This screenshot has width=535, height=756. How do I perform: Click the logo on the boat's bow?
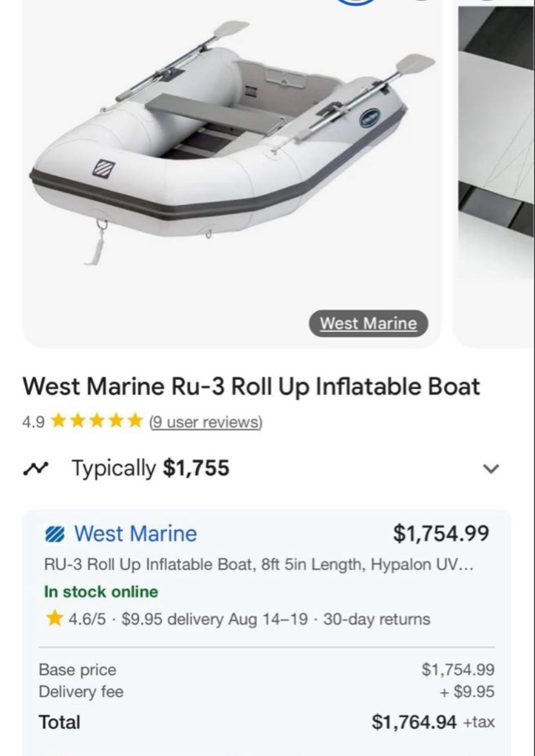(x=101, y=166)
